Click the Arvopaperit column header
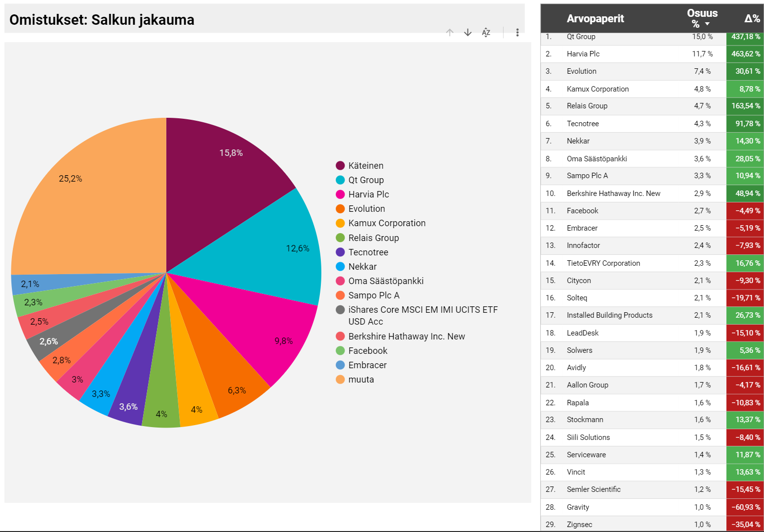Viewport: 764px width, 532px height. (x=595, y=18)
